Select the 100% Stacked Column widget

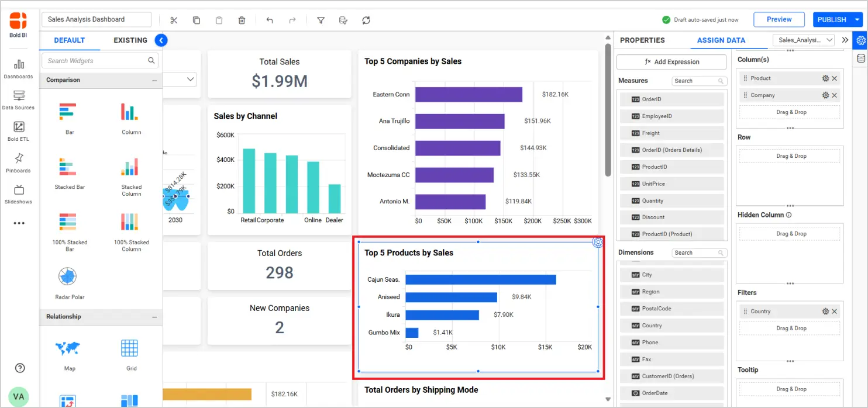pyautogui.click(x=131, y=231)
